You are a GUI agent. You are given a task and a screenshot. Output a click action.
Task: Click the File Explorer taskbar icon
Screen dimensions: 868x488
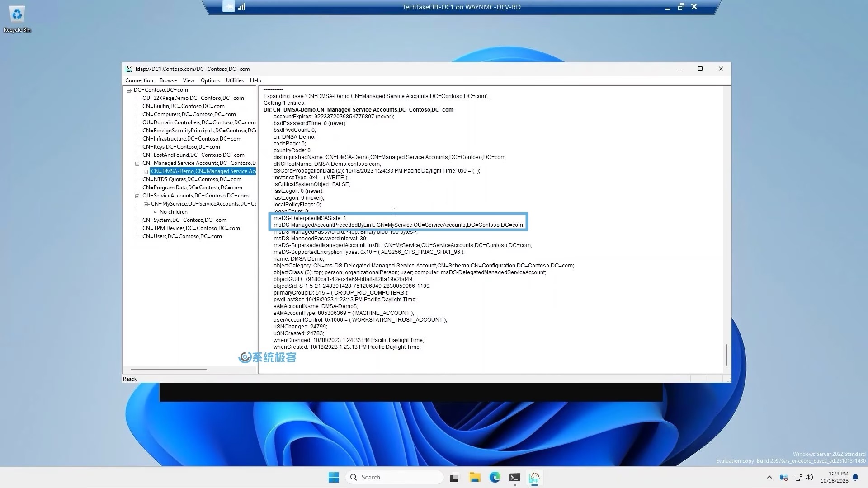click(x=475, y=477)
